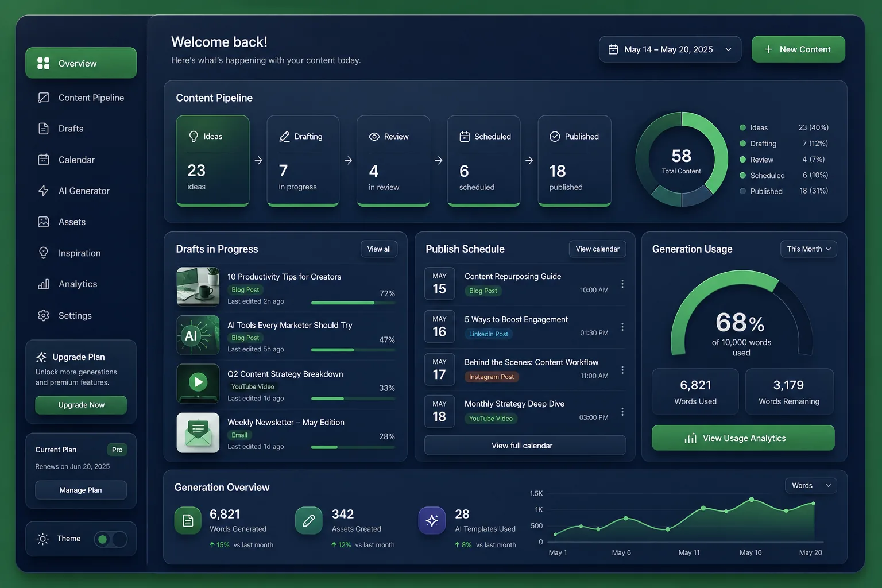Go to the Overview page
Image resolution: width=882 pixels, height=588 pixels.
click(81, 63)
